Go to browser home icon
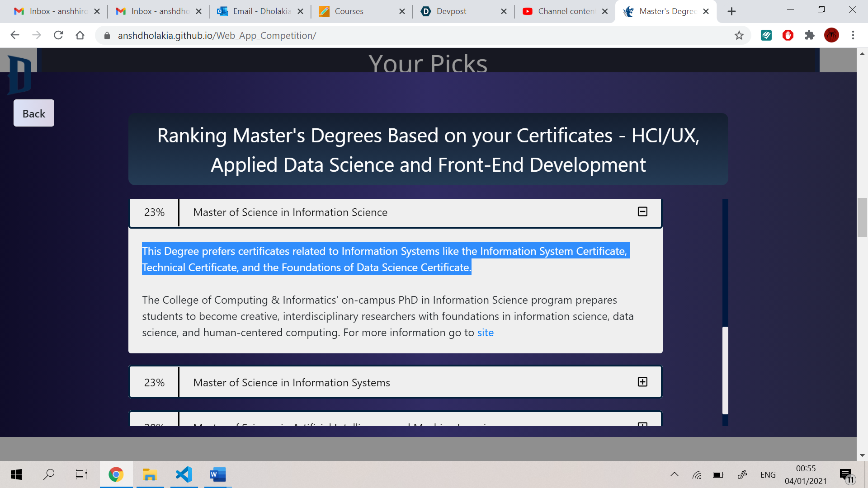868x488 pixels. coord(80,35)
